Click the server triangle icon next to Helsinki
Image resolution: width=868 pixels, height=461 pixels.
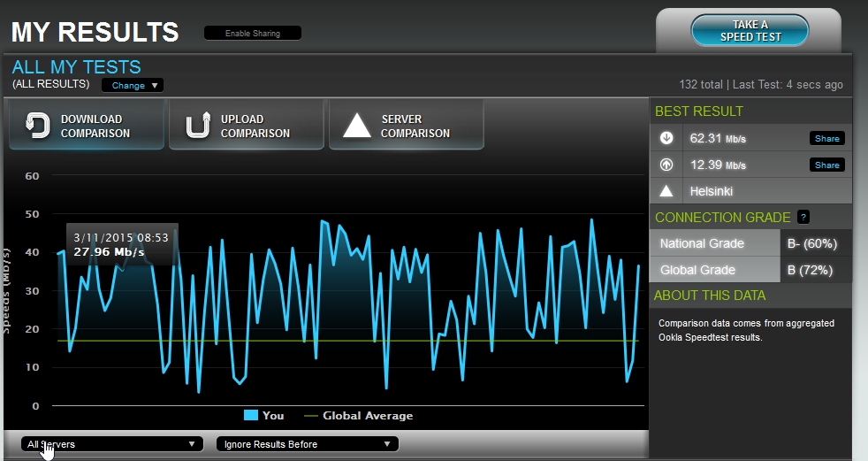point(666,191)
